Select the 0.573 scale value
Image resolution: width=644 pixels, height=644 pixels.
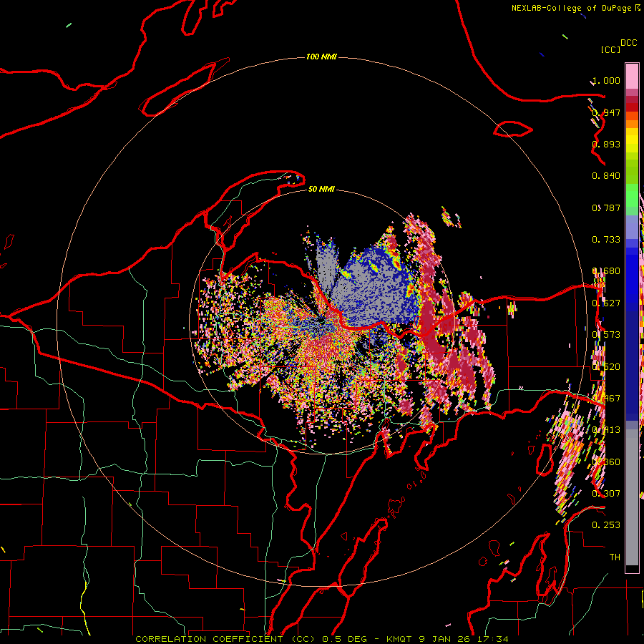tap(606, 335)
